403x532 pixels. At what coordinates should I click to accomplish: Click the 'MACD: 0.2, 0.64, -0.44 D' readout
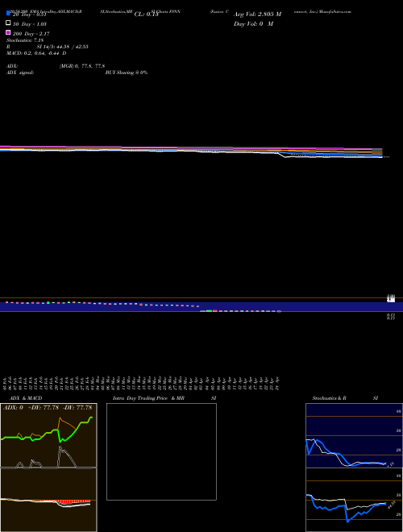(x=36, y=53)
